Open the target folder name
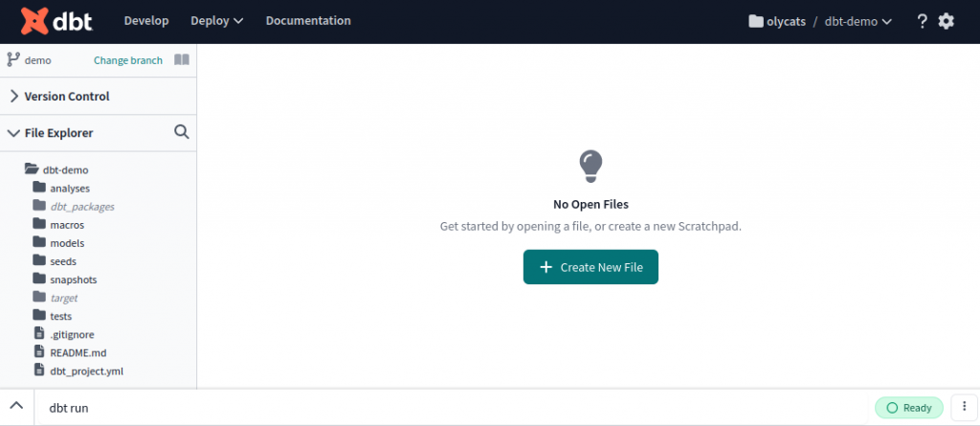The height and width of the screenshot is (426, 980). (64, 298)
